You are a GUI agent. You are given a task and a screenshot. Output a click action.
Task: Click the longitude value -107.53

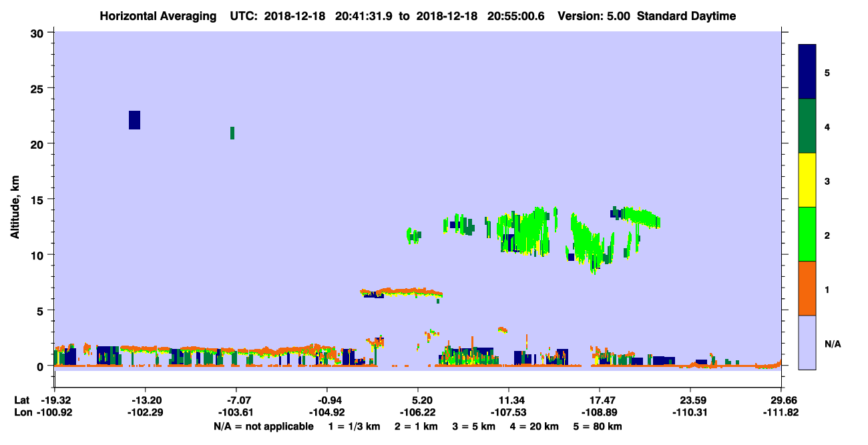509,412
